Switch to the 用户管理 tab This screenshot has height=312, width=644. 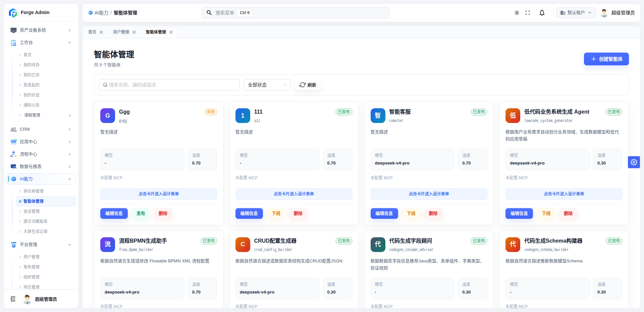[121, 32]
